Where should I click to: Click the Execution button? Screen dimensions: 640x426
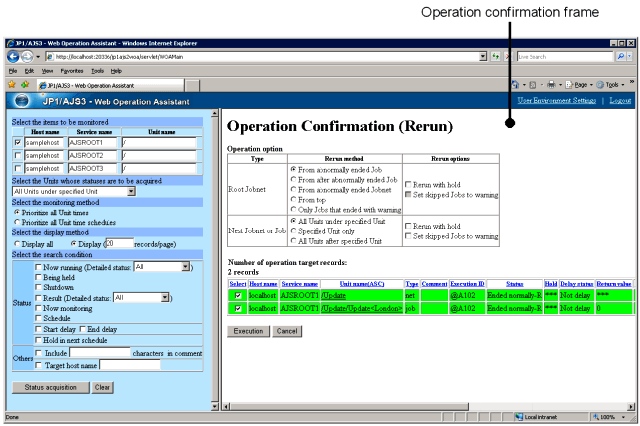[248, 330]
